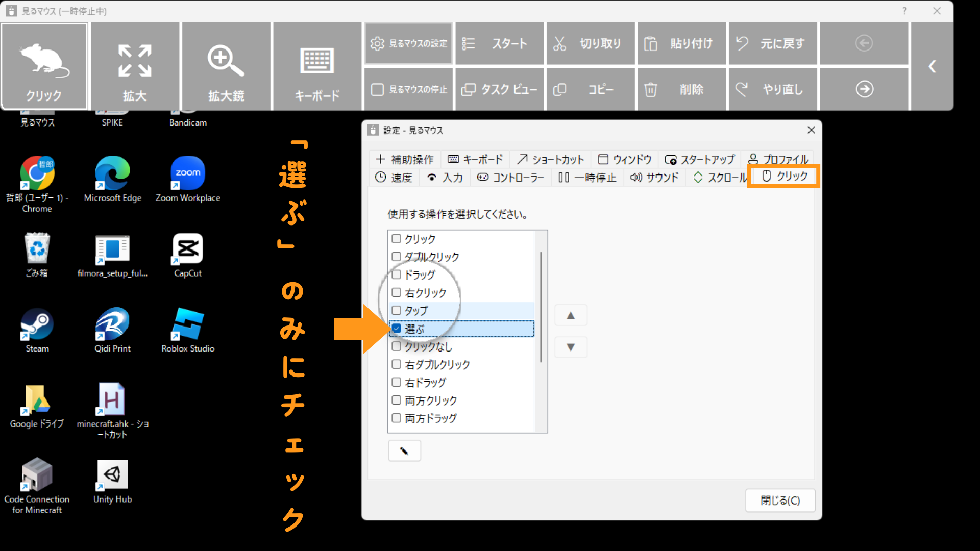Click the 切り取り scissors button
Image resolution: width=980 pixels, height=551 pixels.
(591, 44)
